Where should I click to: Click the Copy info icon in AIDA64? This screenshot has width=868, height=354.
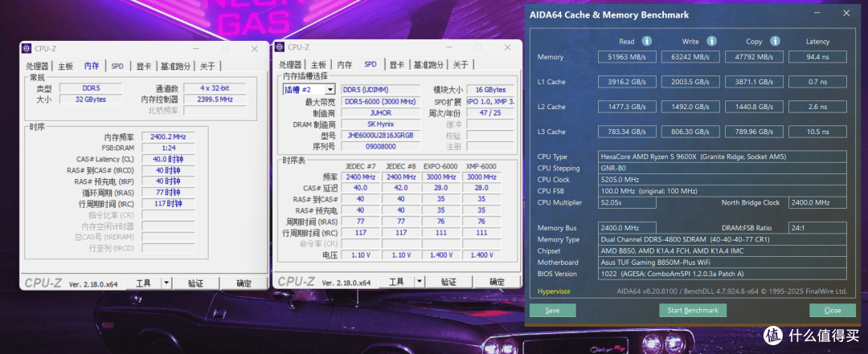pyautogui.click(x=775, y=42)
